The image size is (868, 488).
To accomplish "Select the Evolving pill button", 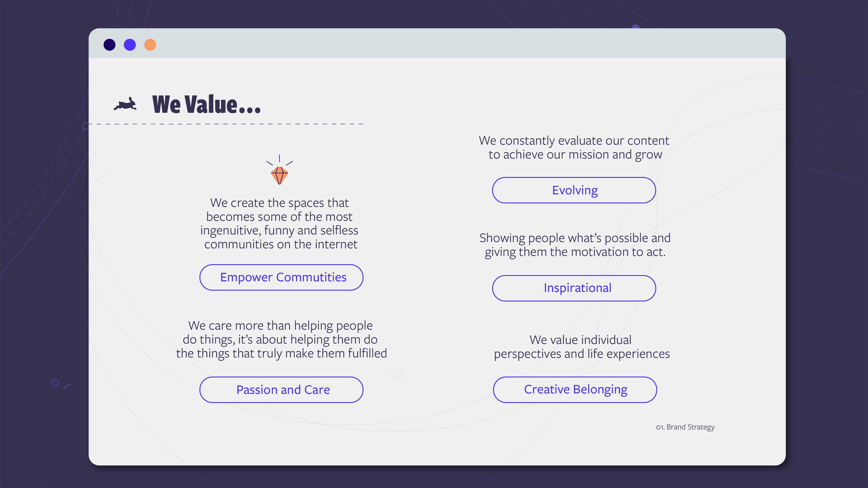I will coord(574,190).
